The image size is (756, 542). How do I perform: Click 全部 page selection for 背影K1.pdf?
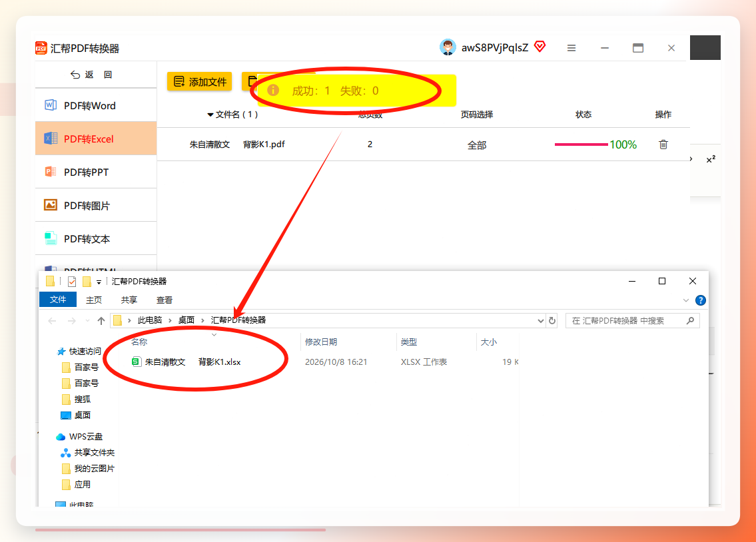(x=477, y=145)
